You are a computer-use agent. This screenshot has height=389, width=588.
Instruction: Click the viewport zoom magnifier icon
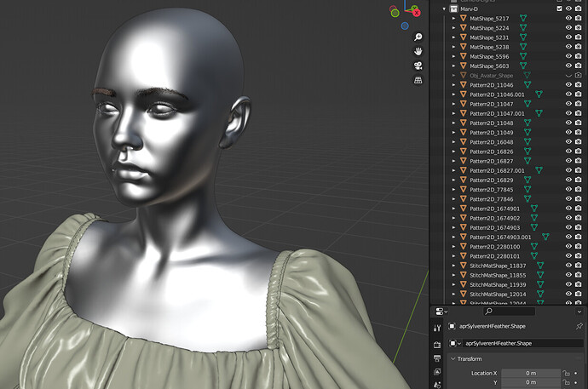click(418, 37)
